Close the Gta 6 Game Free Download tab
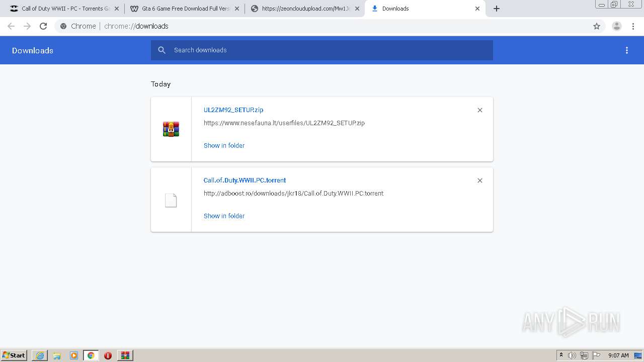 click(237, 9)
